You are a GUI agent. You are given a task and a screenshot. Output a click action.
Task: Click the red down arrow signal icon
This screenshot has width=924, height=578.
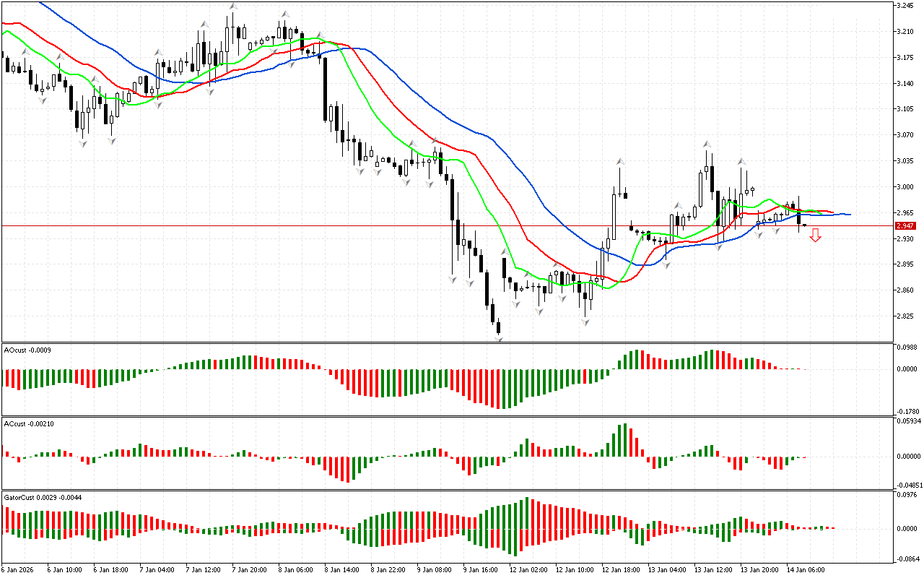click(x=815, y=235)
